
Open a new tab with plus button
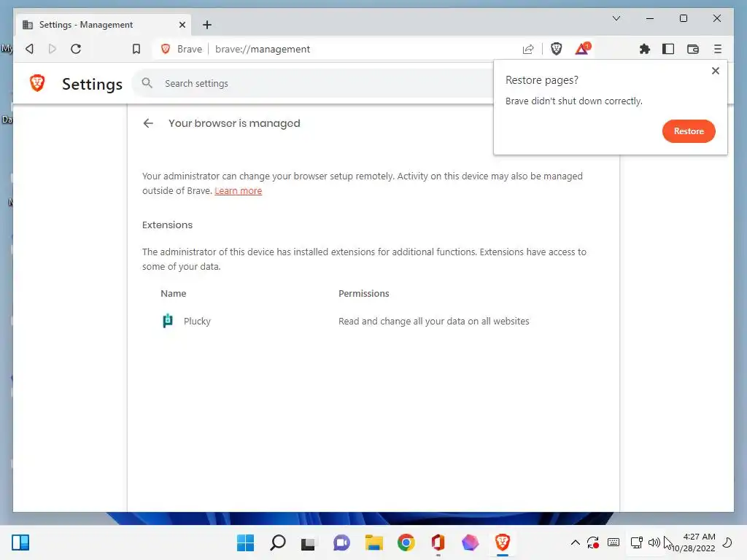[x=206, y=25]
